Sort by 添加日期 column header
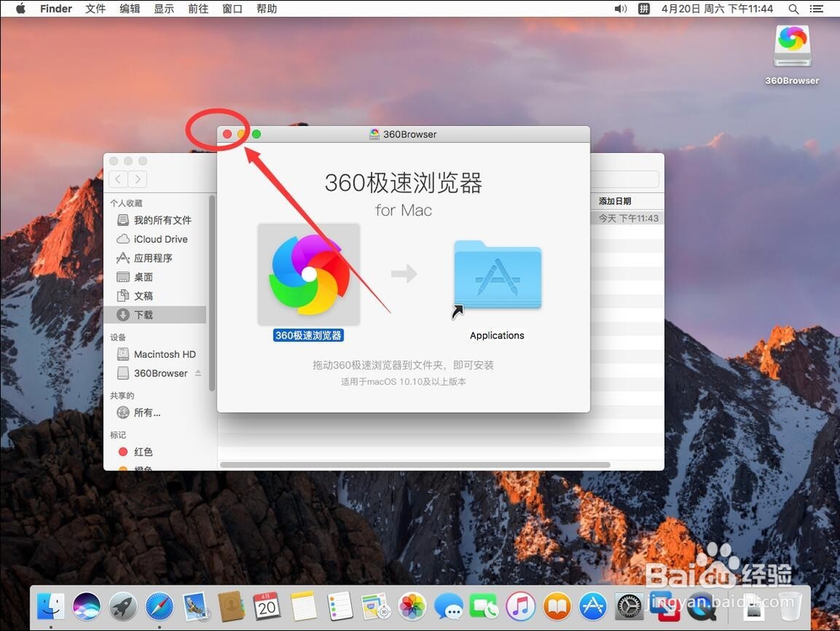This screenshot has height=631, width=840. 615,201
